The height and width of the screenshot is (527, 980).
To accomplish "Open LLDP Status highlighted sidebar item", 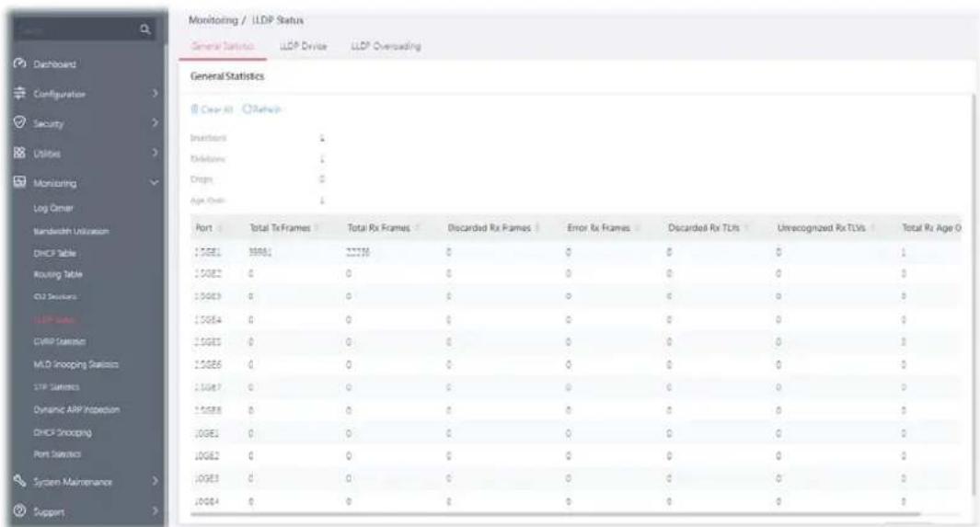I will [54, 320].
